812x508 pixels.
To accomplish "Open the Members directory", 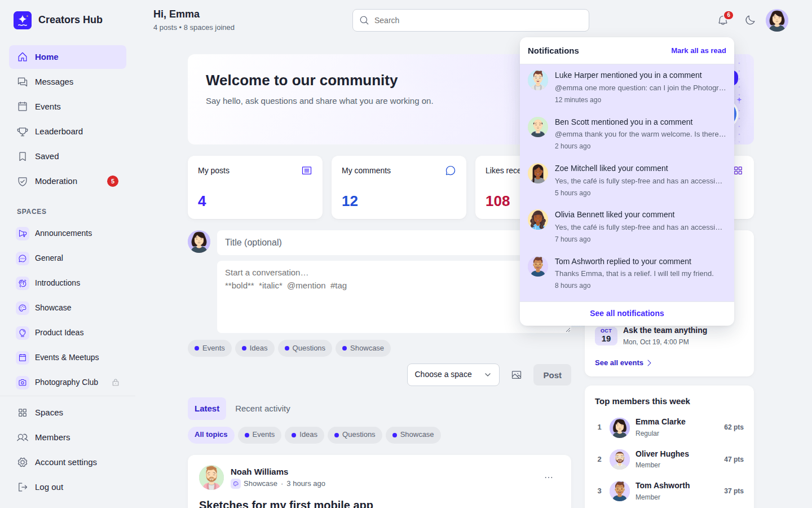I will pyautogui.click(x=68, y=437).
